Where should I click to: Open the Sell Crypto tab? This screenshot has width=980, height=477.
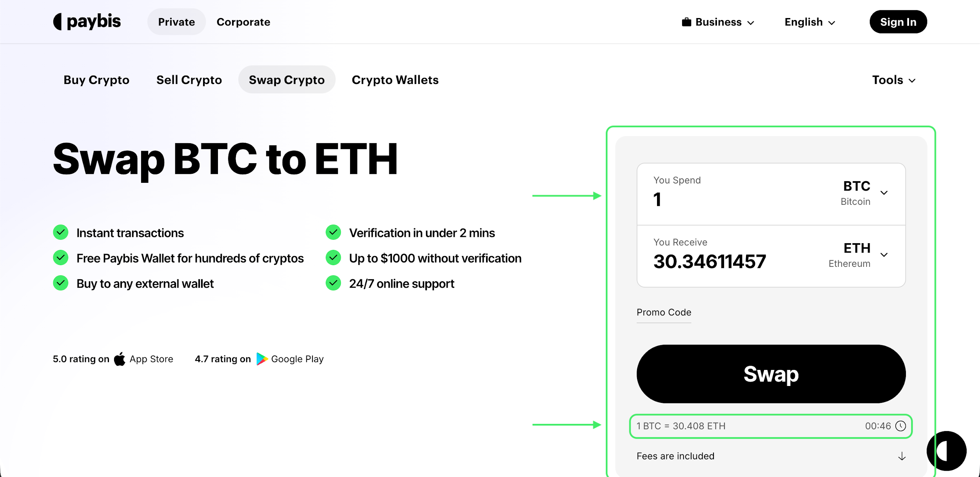click(x=189, y=80)
